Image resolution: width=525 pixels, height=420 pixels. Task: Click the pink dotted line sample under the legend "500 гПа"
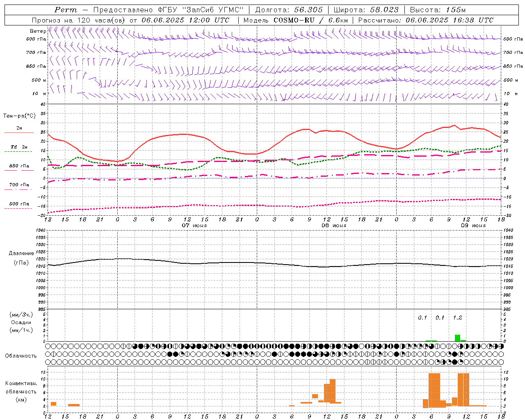click(18, 209)
